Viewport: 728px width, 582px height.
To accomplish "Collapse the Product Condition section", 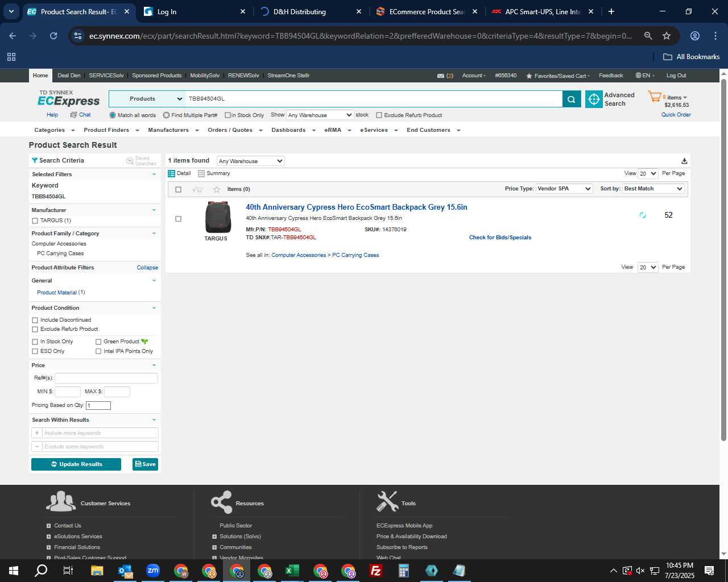I will pyautogui.click(x=154, y=308).
